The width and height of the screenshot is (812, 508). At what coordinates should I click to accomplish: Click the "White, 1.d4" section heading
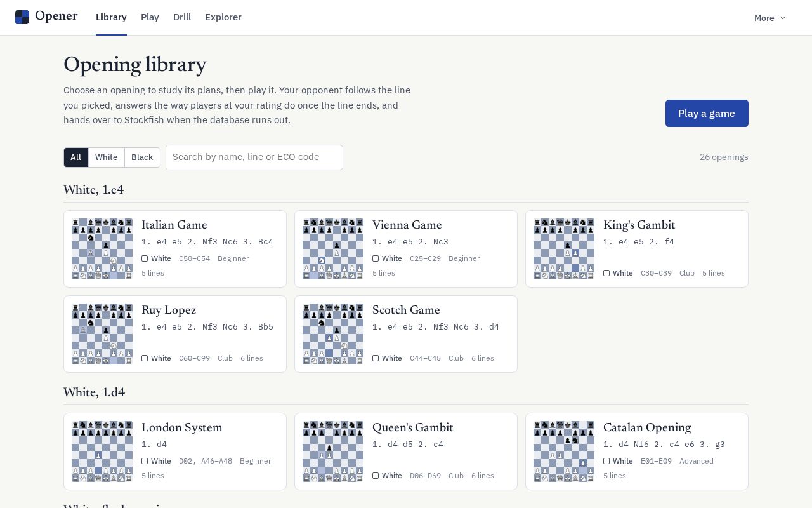click(94, 392)
